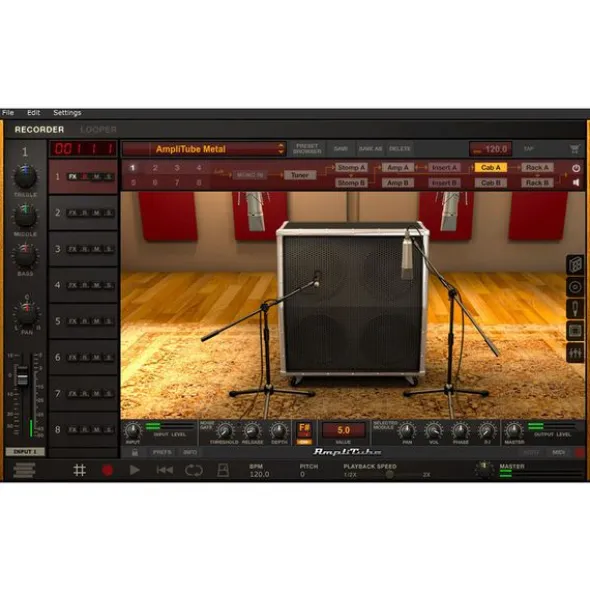Screen dimensions: 590x591
Task: Open the Settings menu
Action: click(x=67, y=113)
